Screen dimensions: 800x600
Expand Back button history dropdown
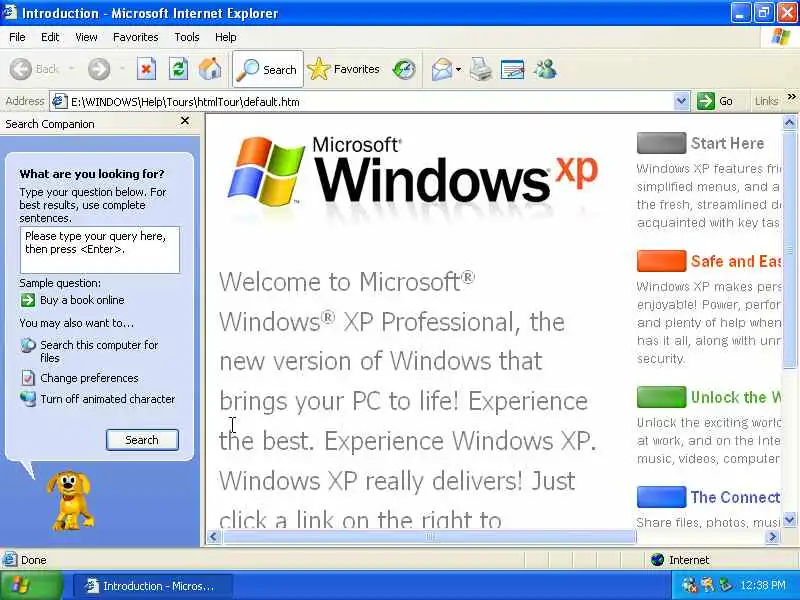71,68
